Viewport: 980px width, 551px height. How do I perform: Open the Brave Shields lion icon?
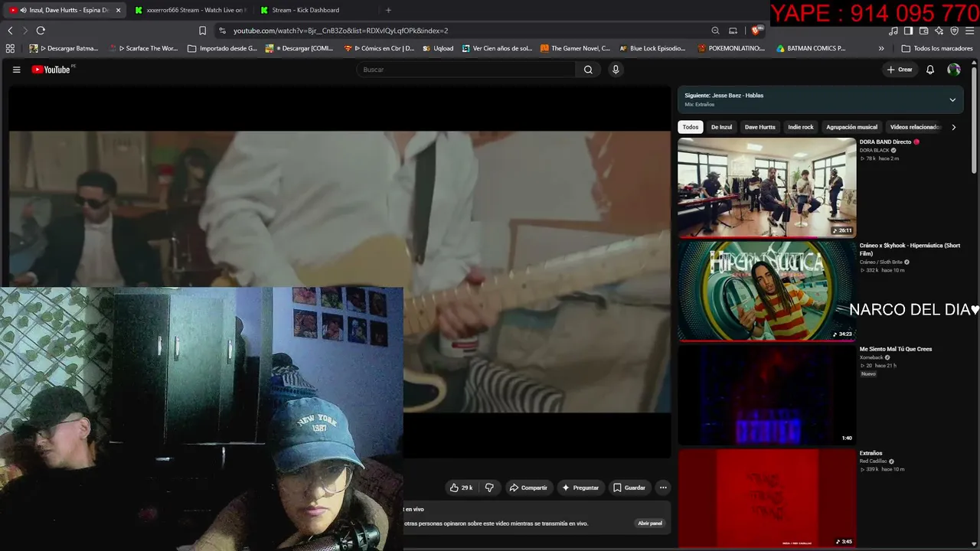point(756,31)
